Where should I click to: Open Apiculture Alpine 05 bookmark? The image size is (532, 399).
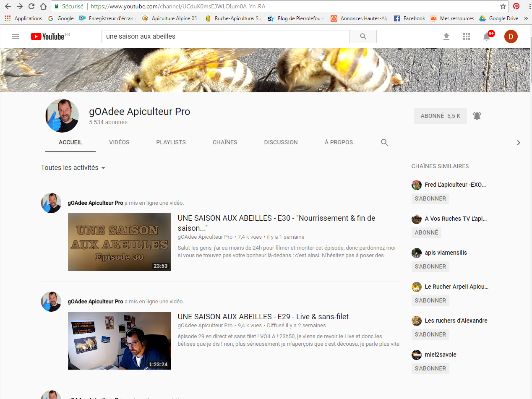[x=170, y=18]
